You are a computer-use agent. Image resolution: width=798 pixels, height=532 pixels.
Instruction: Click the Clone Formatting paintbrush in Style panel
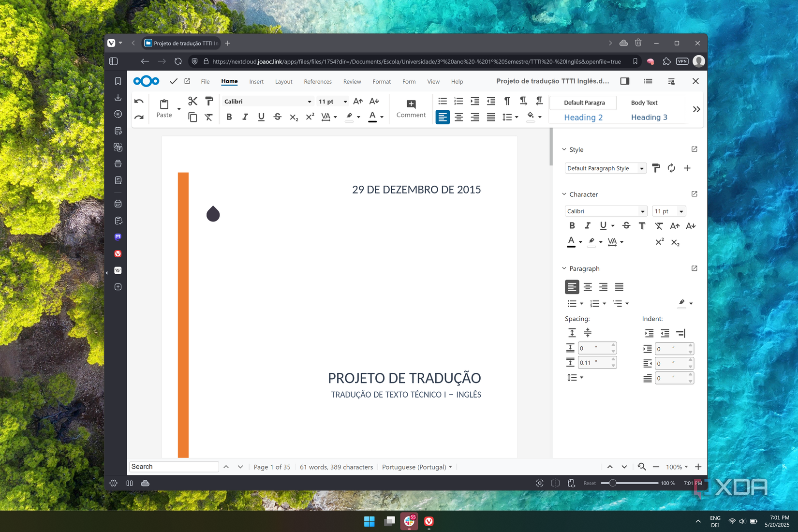(x=656, y=168)
